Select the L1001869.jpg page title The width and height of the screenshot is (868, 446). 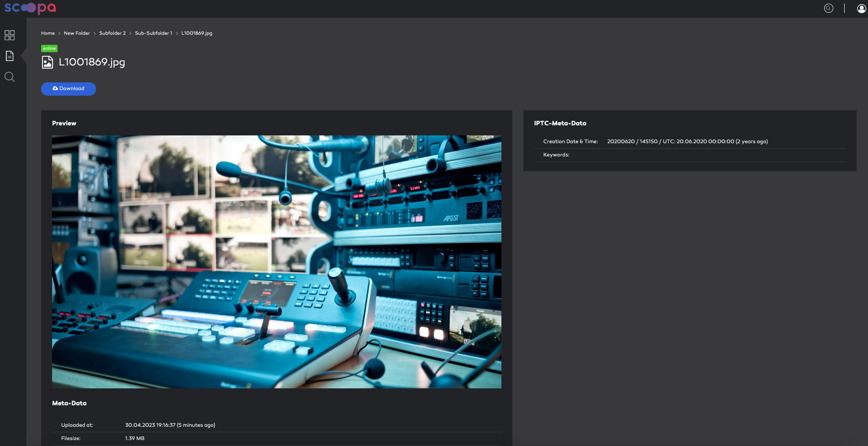pos(92,62)
